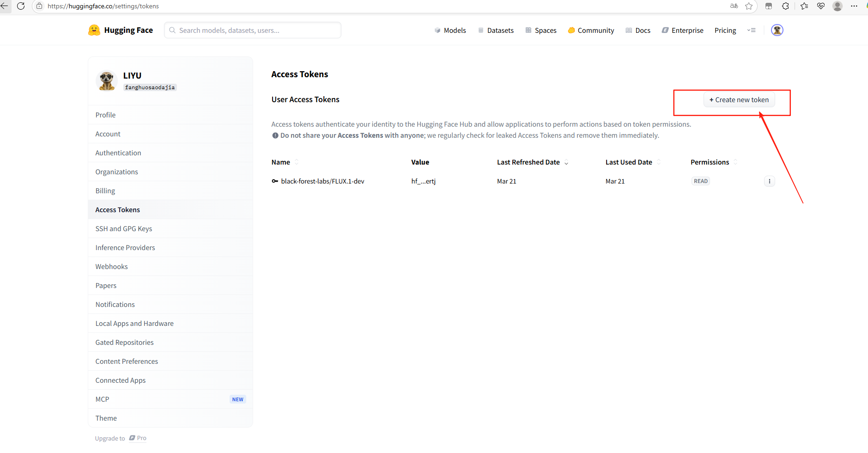Open Account settings
The image size is (868, 453).
point(170,134)
